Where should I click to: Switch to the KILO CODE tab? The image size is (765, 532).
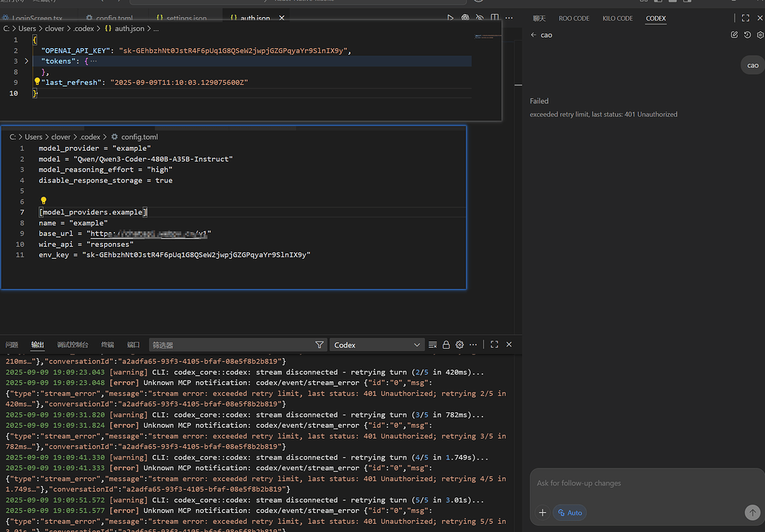tap(617, 18)
